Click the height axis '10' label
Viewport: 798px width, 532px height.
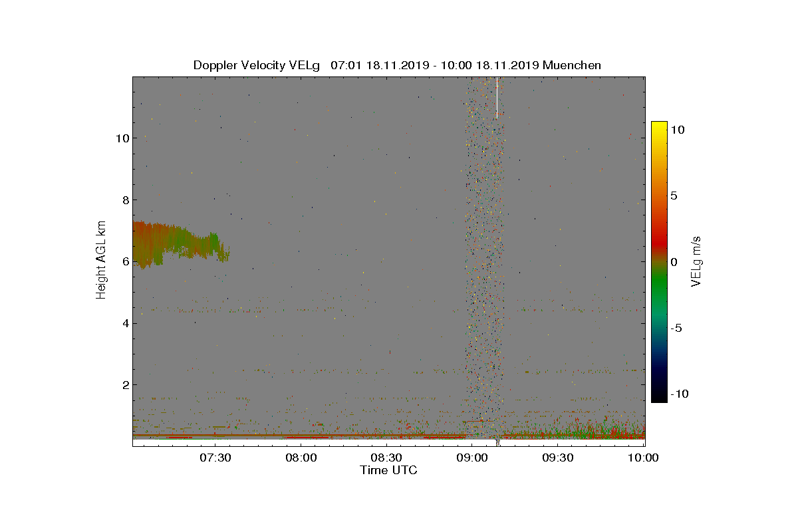pyautogui.click(x=122, y=138)
